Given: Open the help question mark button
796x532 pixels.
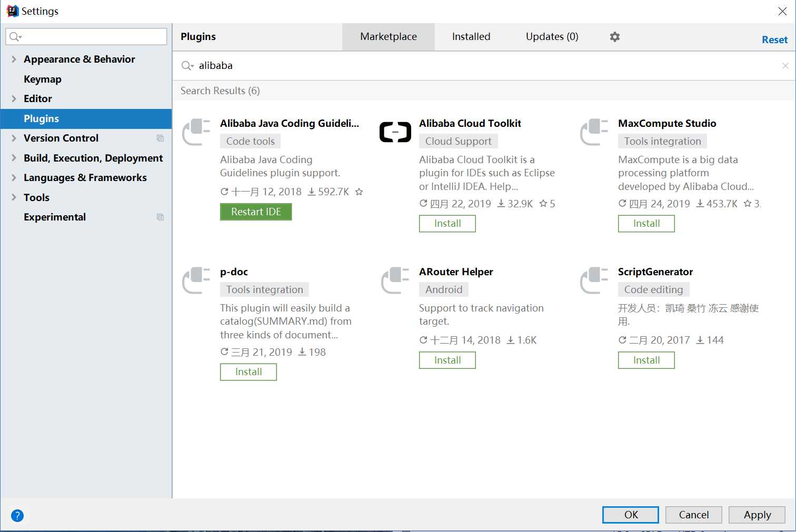Looking at the screenshot, I should click(x=17, y=516).
